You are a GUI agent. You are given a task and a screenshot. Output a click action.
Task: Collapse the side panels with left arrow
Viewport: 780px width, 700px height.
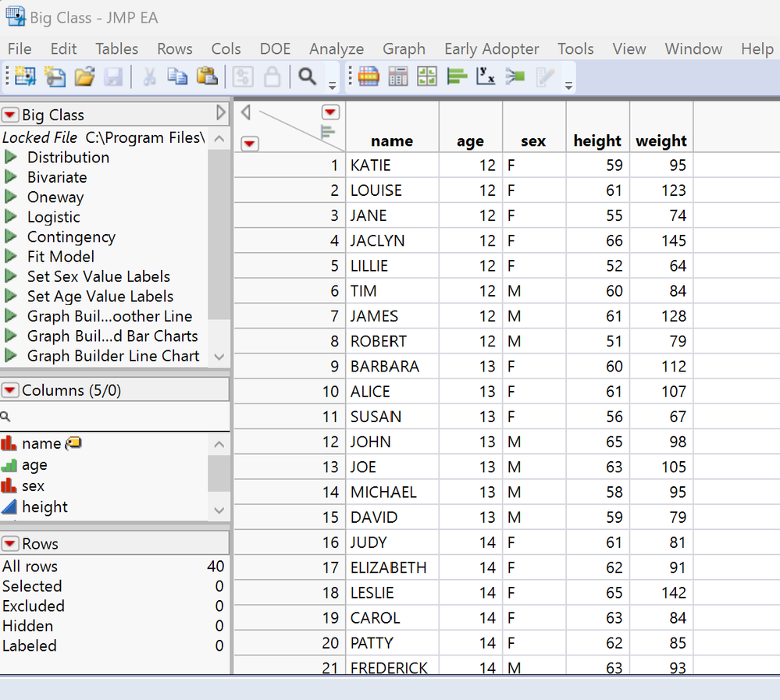tap(245, 112)
